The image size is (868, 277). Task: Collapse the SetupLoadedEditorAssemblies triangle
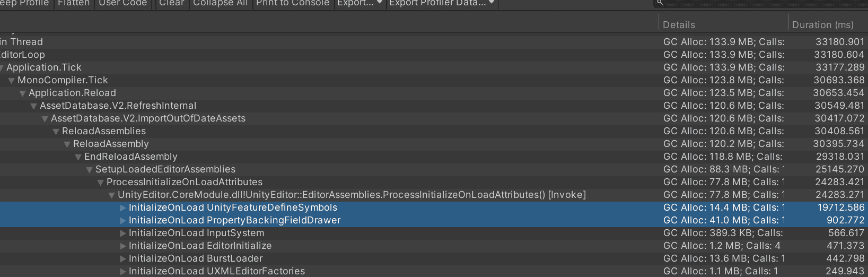[89, 170]
